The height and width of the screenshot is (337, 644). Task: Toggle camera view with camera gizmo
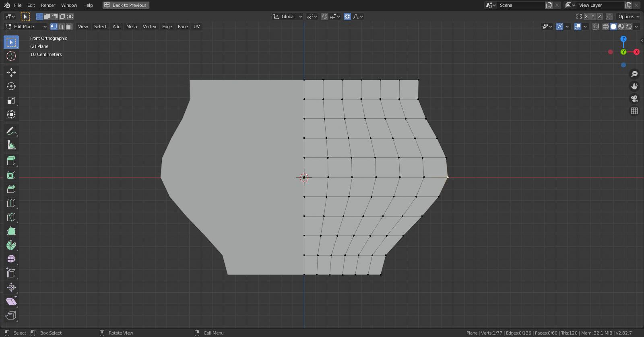[x=634, y=99]
